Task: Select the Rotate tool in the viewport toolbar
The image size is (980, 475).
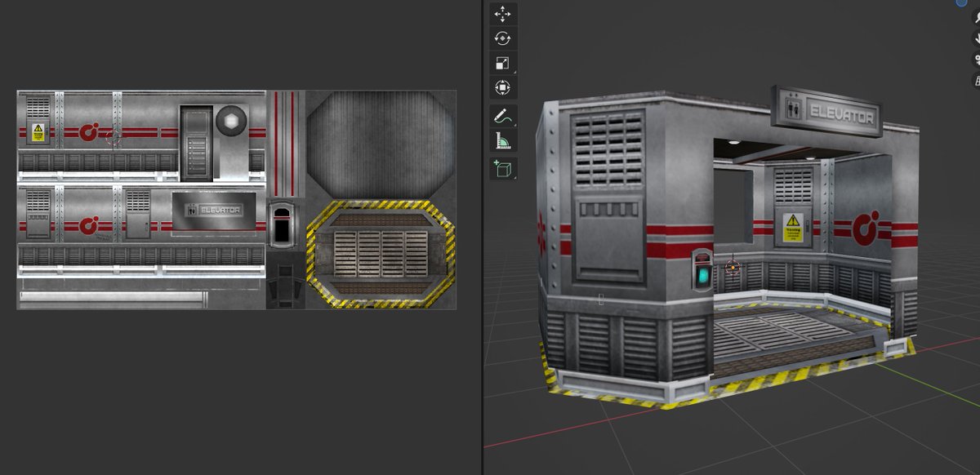Action: tap(502, 38)
